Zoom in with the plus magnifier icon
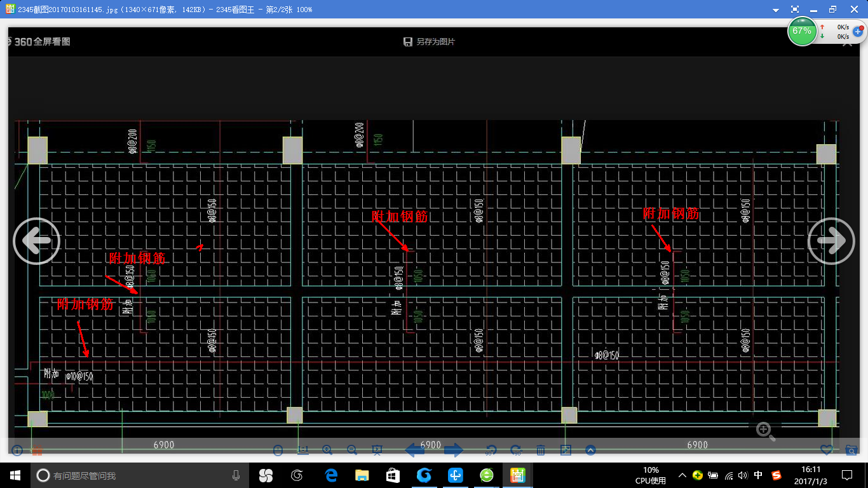The width and height of the screenshot is (868, 488). 328,450
